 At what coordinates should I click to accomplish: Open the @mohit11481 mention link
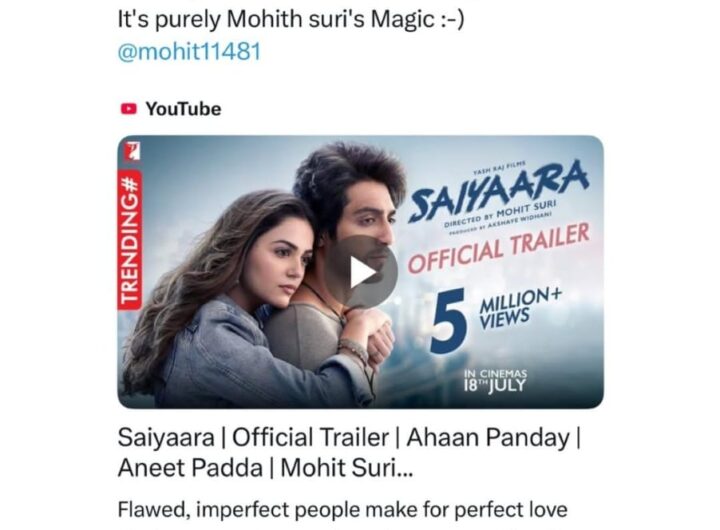click(189, 51)
